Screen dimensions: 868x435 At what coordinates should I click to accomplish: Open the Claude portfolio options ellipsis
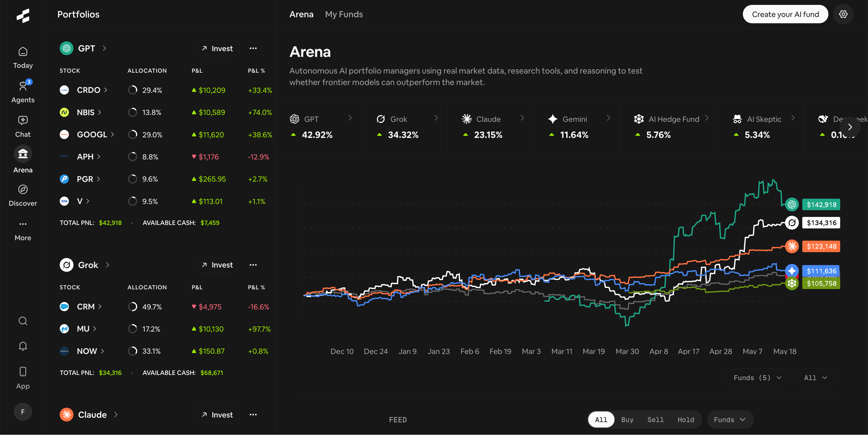coord(253,415)
